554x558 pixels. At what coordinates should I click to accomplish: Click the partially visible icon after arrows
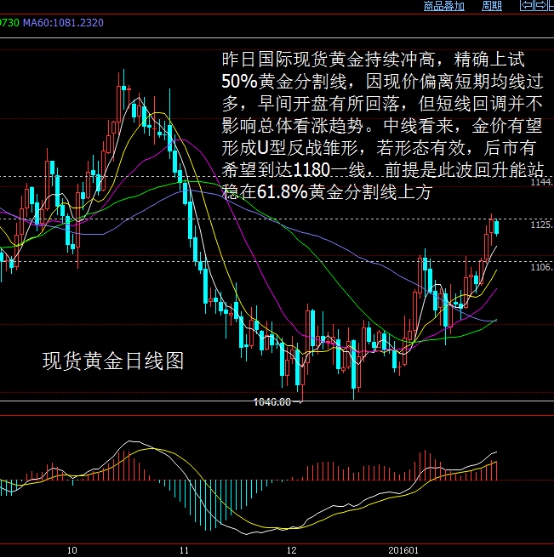point(551,5)
